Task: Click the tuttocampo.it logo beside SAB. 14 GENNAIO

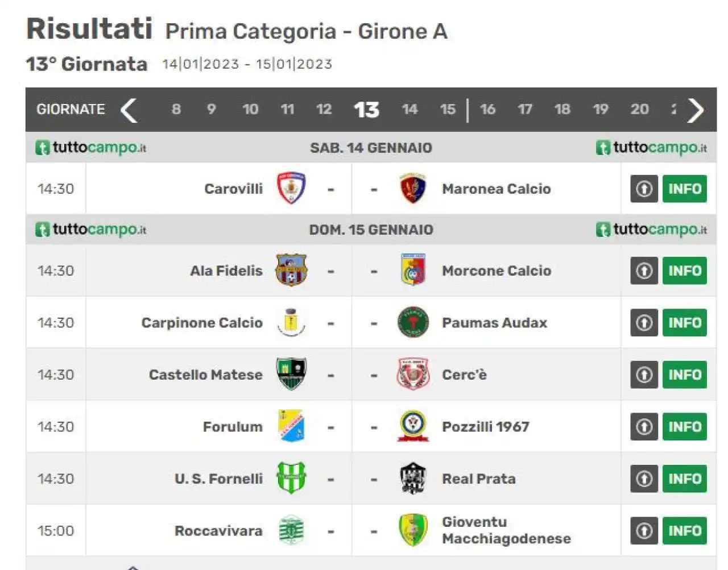Action: (x=91, y=148)
